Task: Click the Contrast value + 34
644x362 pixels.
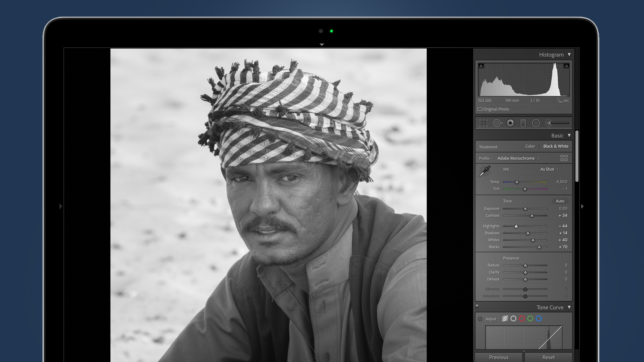Action: pyautogui.click(x=563, y=216)
